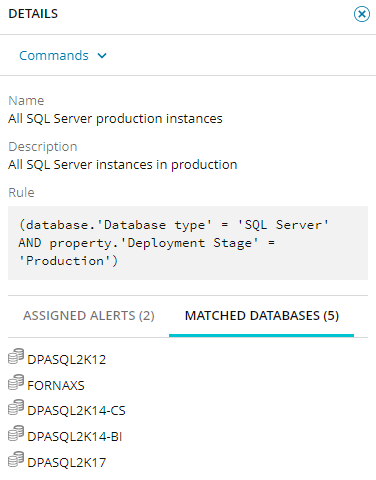Screen dimensions: 376x480
Task: Click the FORNAXS database icon
Action: [x=16, y=382]
